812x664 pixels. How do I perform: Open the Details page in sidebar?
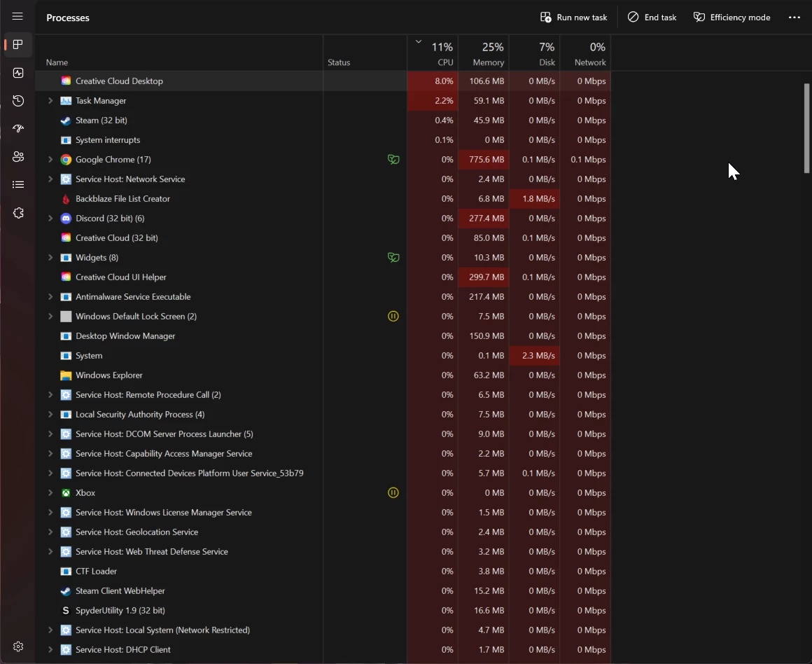click(x=18, y=184)
